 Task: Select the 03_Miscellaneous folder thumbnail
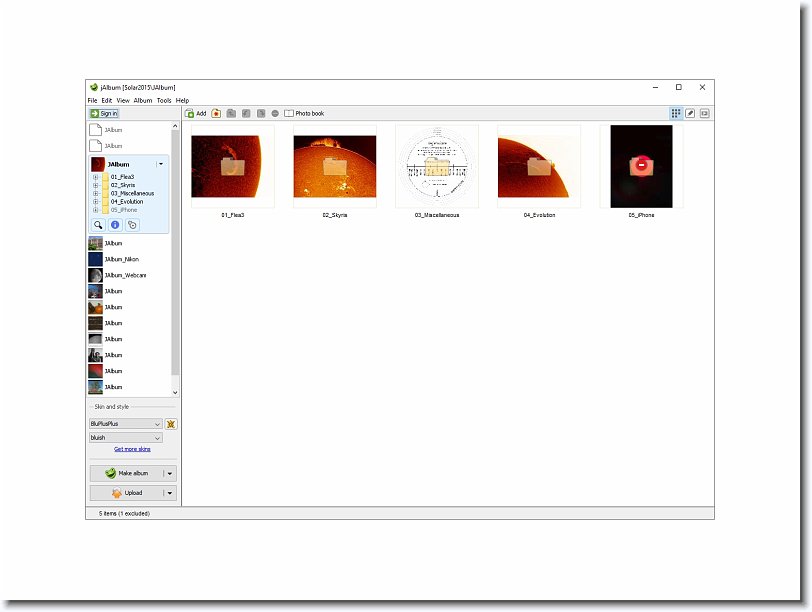(437, 166)
